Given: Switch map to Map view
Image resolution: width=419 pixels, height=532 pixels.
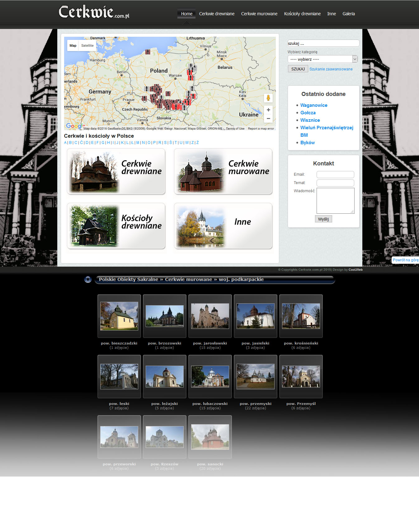Looking at the screenshot, I should (73, 45).
